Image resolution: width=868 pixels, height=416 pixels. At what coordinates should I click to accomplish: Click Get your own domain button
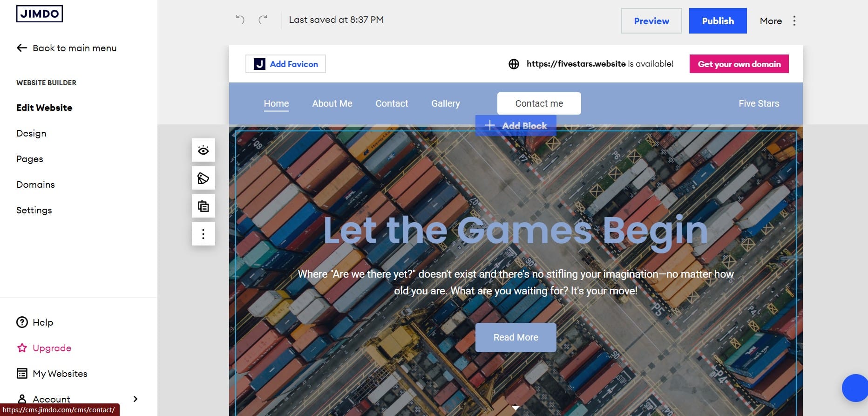click(739, 64)
